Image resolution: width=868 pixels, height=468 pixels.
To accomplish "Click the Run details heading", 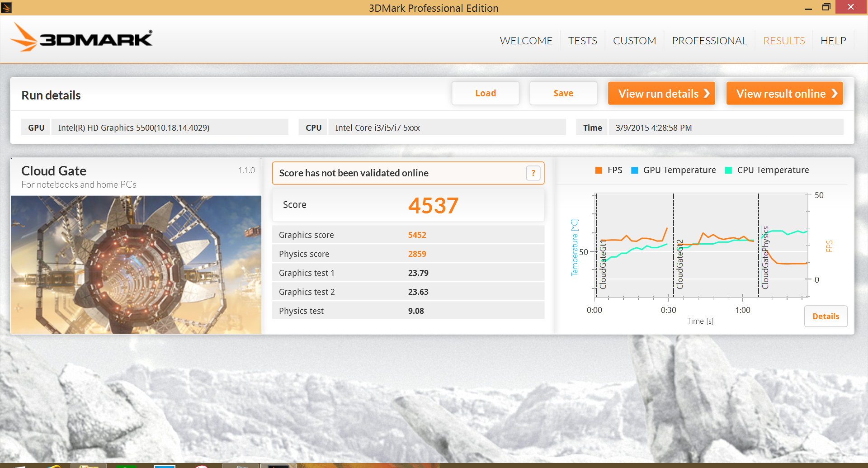I will coord(51,95).
